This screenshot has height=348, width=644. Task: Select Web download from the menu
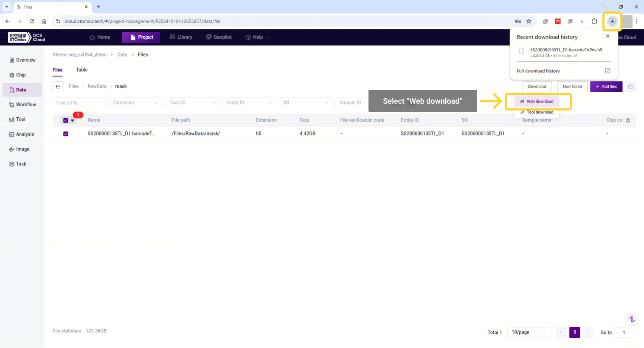pos(537,102)
